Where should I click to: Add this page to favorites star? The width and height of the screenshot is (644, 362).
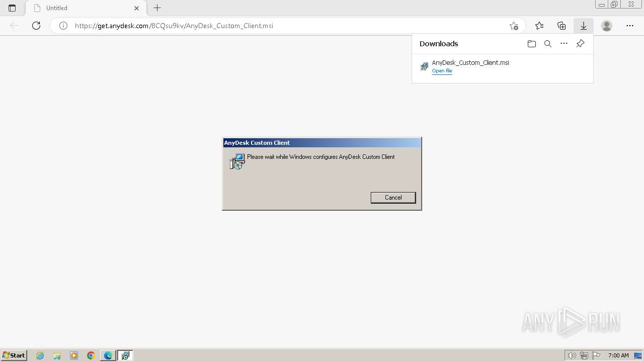pos(513,26)
